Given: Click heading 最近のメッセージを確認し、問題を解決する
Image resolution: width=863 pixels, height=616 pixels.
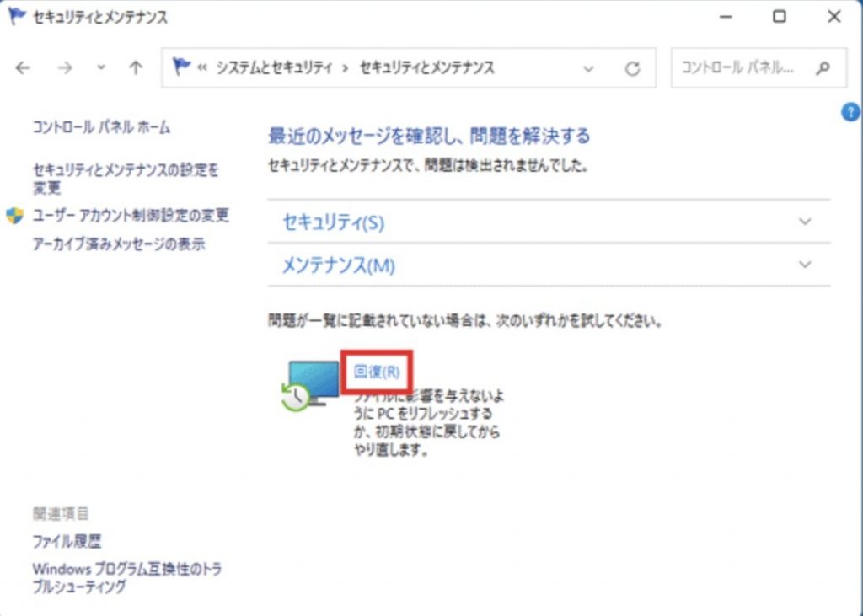Looking at the screenshot, I should tap(429, 136).
